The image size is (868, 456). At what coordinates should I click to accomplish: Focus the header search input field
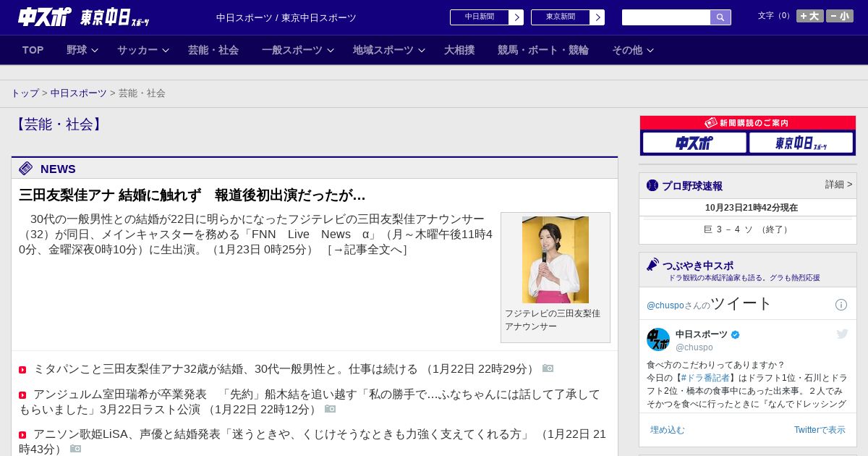[666, 17]
